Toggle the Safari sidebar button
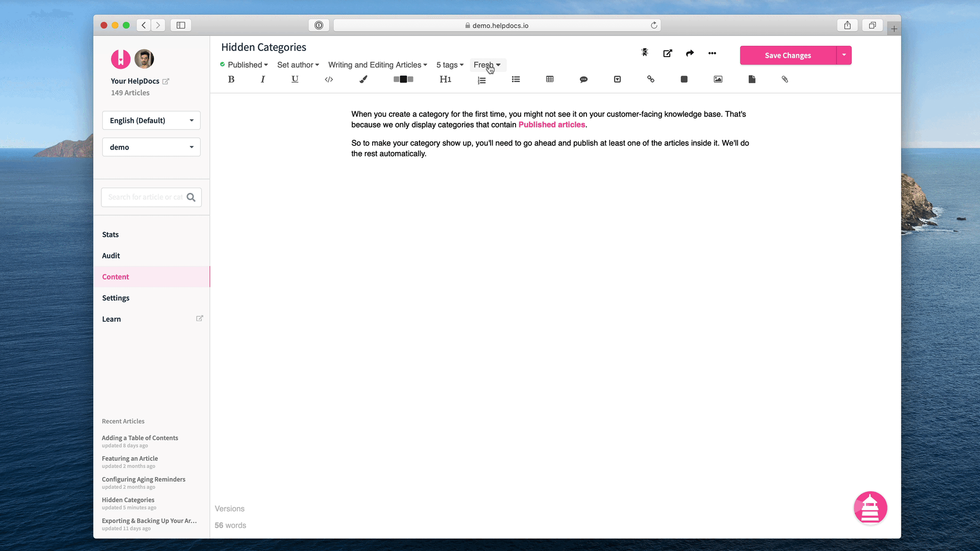This screenshot has width=980, height=551. click(181, 25)
